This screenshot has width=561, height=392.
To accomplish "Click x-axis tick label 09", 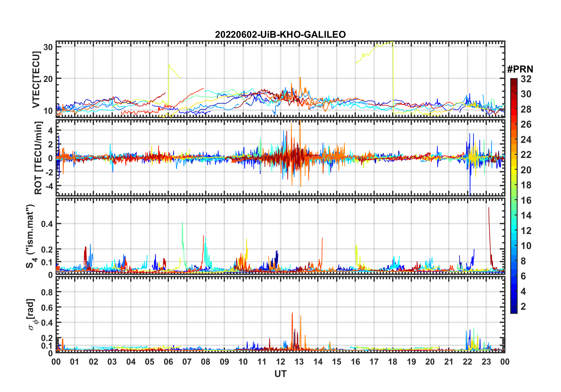I will point(224,362).
